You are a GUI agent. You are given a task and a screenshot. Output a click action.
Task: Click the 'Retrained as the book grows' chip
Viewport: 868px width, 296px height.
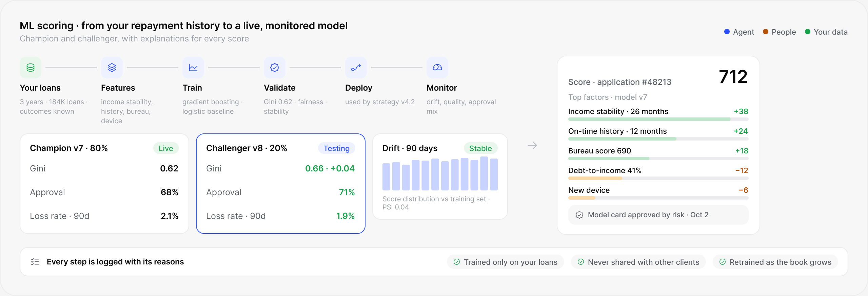tap(775, 262)
